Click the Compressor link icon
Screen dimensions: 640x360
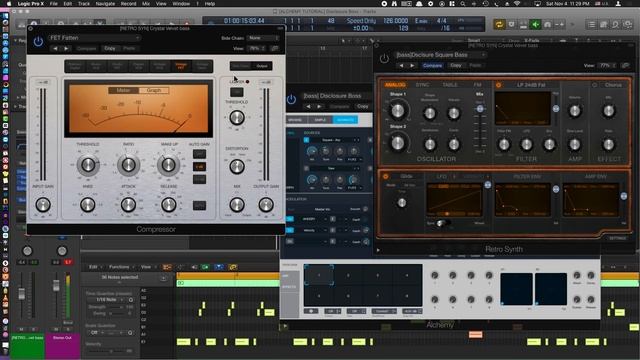[x=275, y=48]
